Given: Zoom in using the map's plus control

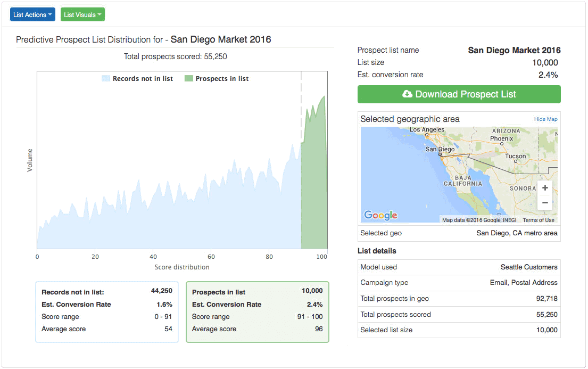Looking at the screenshot, I should click(x=545, y=187).
